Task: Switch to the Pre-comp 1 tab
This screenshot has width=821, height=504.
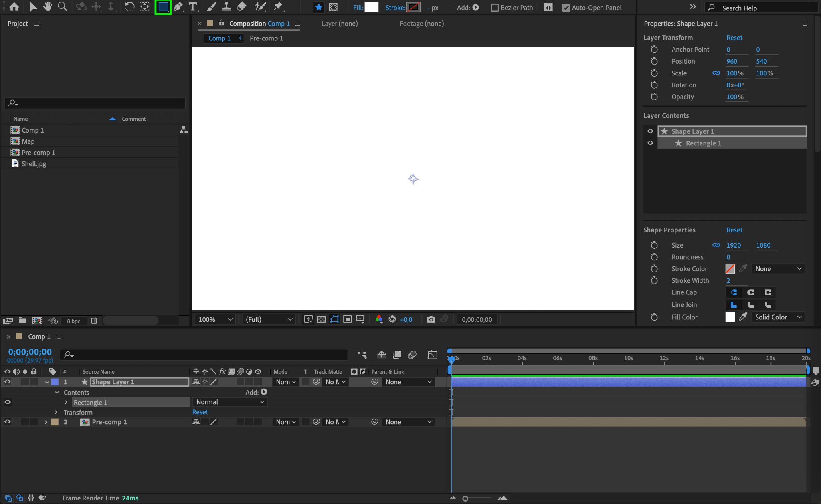Action: coord(266,38)
